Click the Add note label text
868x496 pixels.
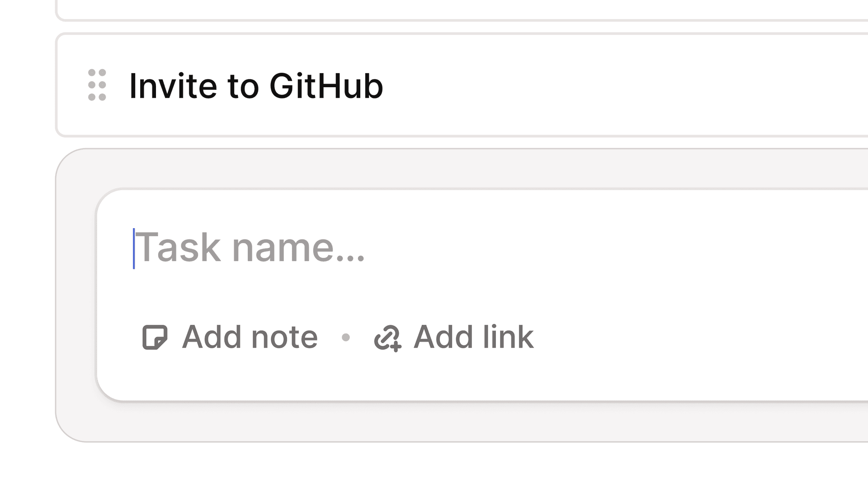(249, 337)
